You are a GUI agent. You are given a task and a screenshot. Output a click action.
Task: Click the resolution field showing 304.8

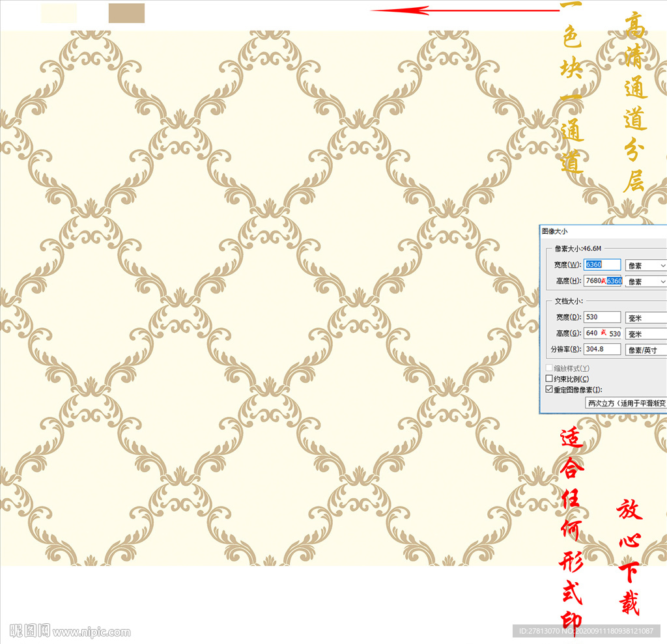(x=602, y=349)
